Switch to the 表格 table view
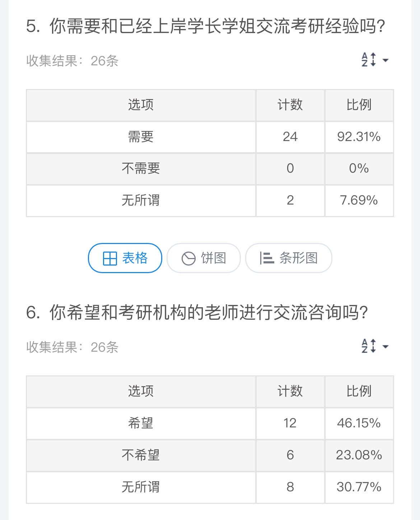420x520 pixels. (x=125, y=258)
